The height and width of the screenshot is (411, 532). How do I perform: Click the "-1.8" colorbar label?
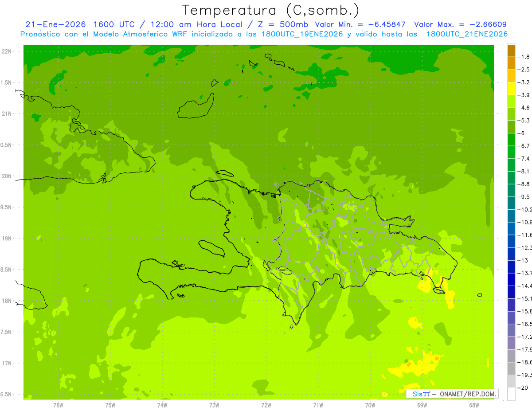coord(524,57)
